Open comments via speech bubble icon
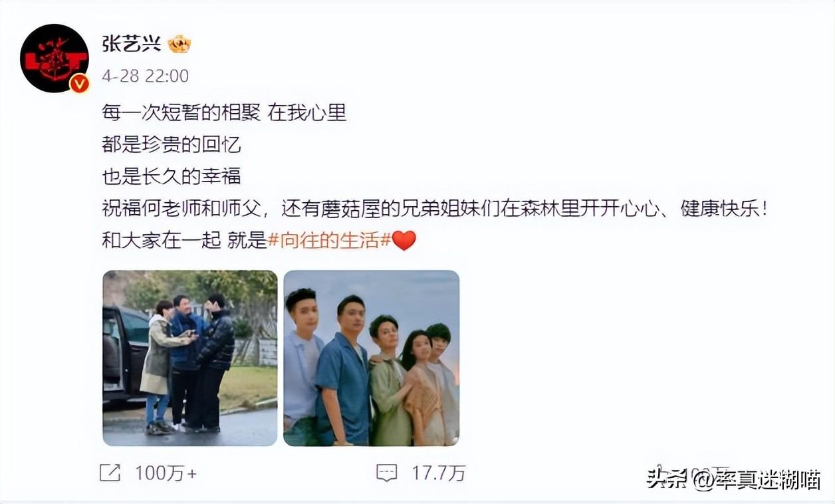Screen dimensions: 835x504 point(386,473)
